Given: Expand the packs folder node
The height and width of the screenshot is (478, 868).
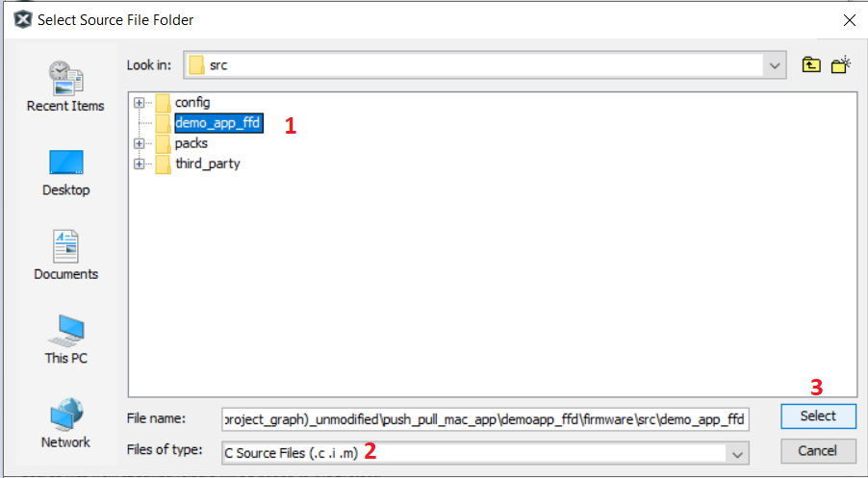Looking at the screenshot, I should pyautogui.click(x=139, y=144).
